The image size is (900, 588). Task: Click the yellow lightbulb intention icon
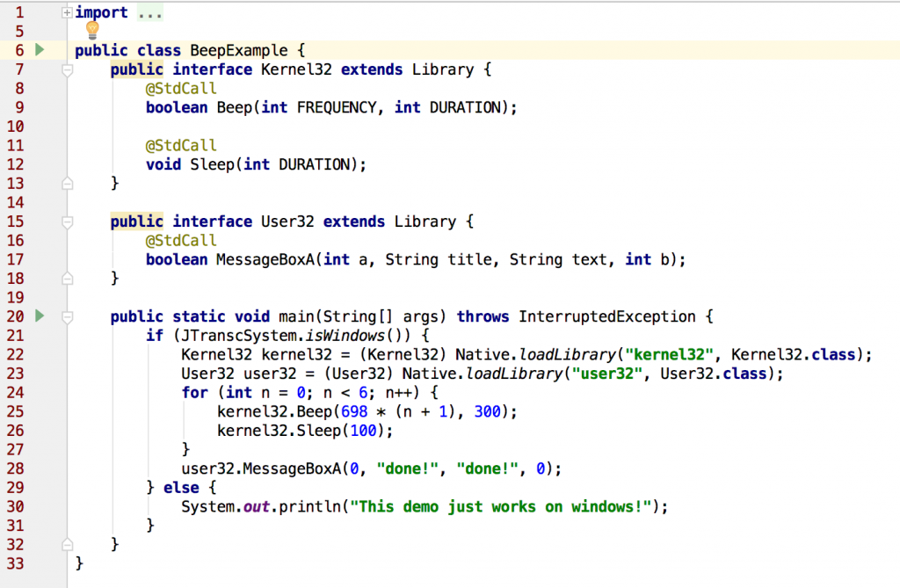tap(92, 31)
